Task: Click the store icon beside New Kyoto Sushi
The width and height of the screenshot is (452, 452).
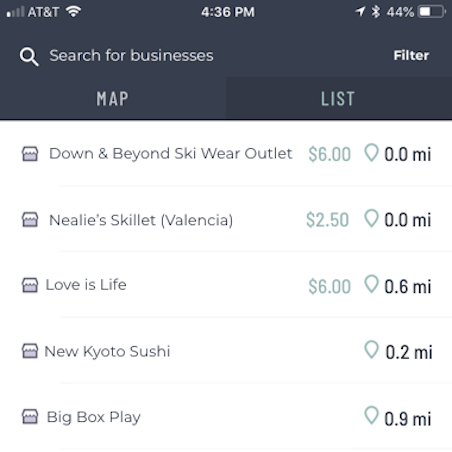Action: [30, 351]
